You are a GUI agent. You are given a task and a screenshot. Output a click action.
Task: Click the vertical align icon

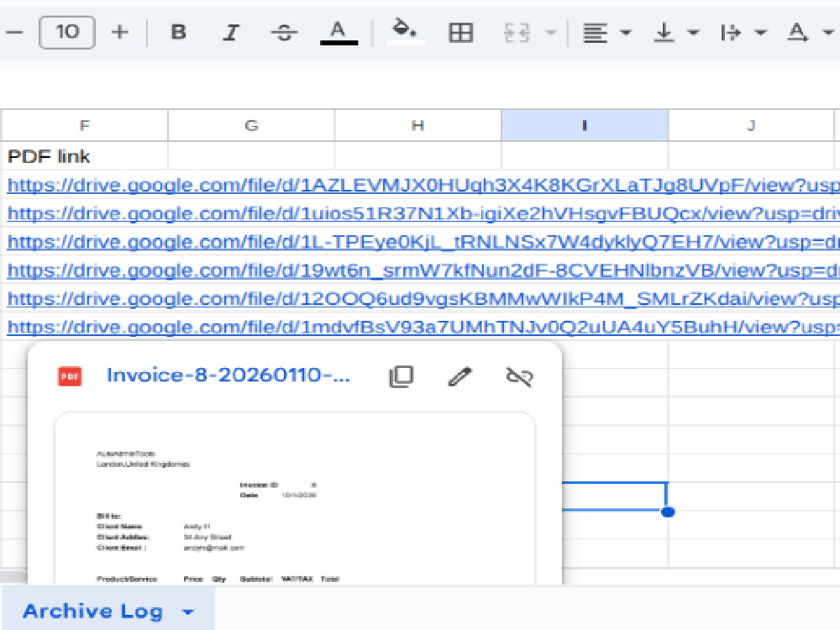tap(664, 33)
